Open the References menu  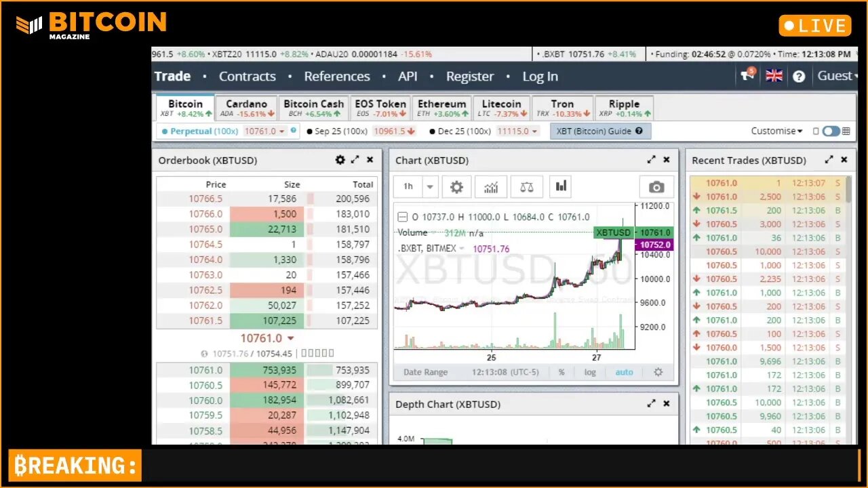point(337,77)
